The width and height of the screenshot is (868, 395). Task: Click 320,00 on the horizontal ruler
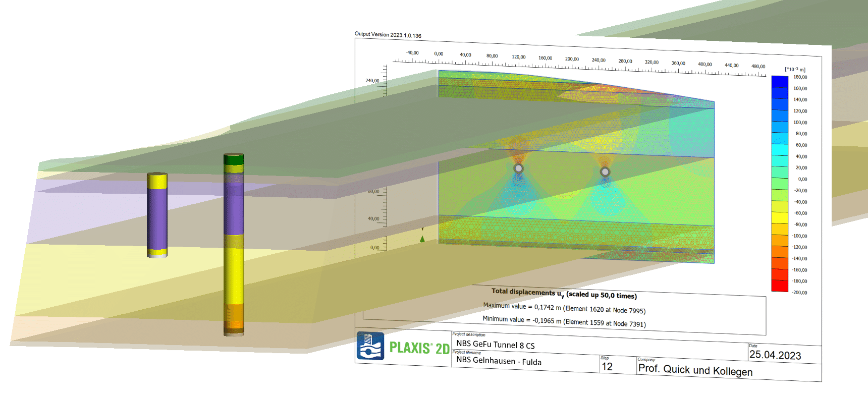tap(652, 63)
